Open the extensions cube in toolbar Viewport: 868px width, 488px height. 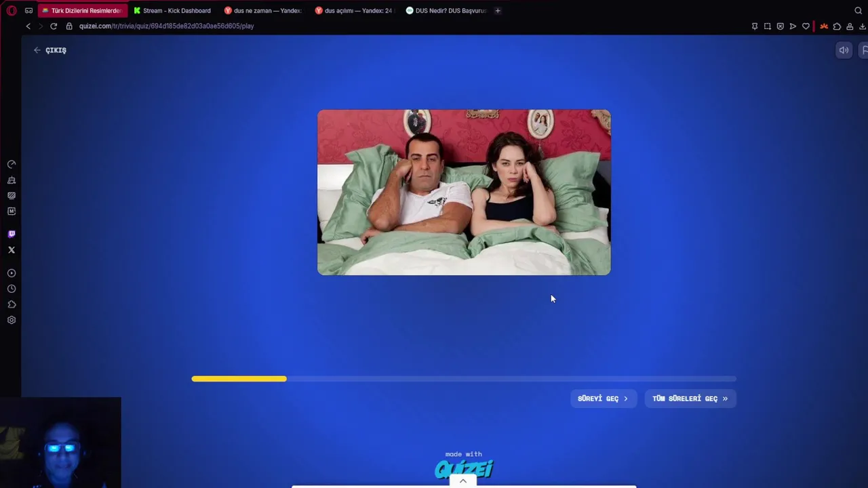[x=837, y=26]
